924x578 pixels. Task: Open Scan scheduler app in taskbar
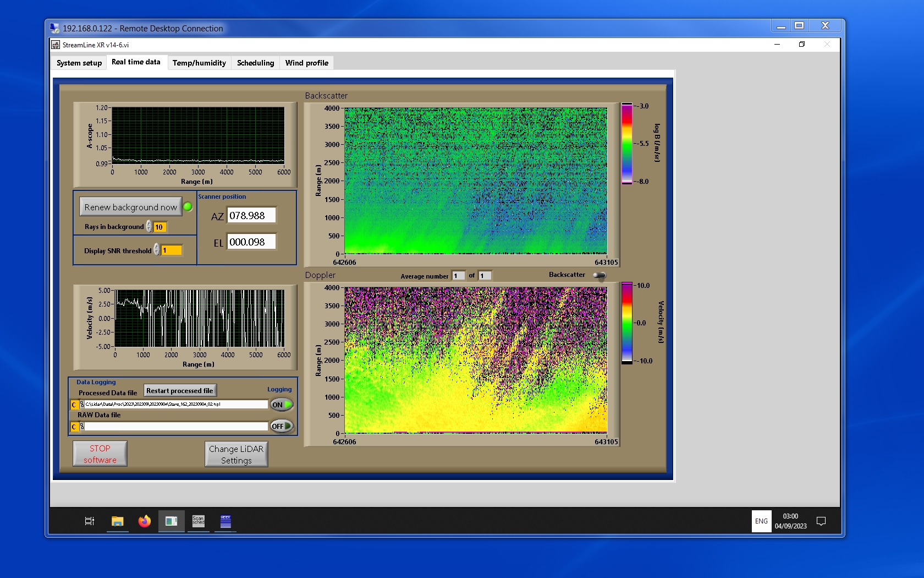198,521
